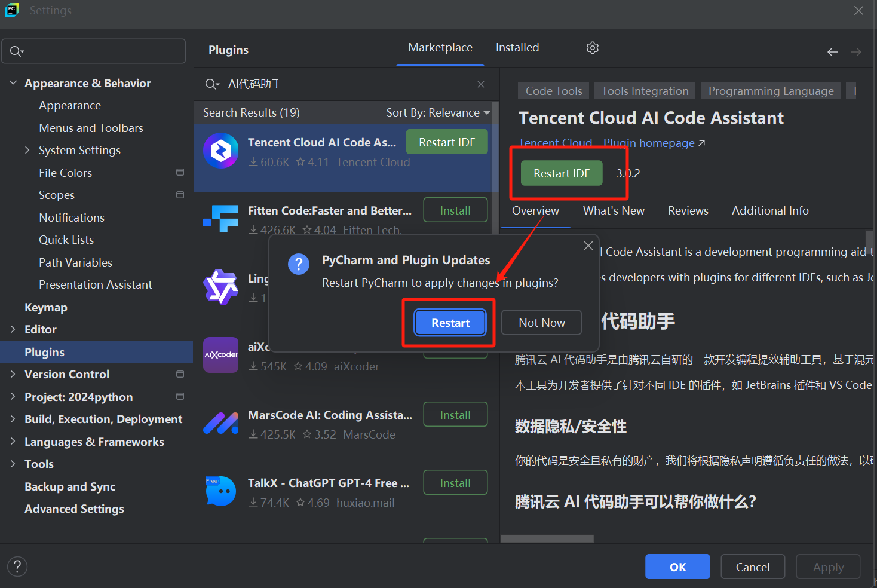Screen dimensions: 877x588
Task: Open Advanced Settings page
Action: pos(74,509)
